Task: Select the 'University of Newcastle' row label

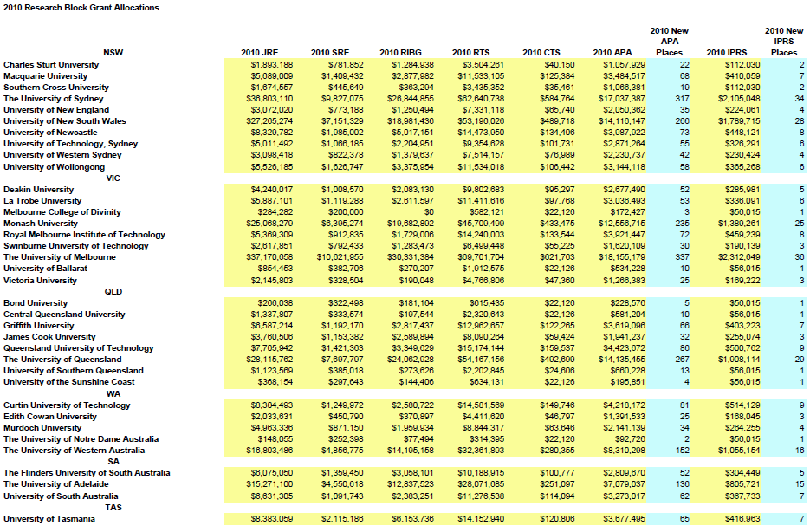Action: 50,133
